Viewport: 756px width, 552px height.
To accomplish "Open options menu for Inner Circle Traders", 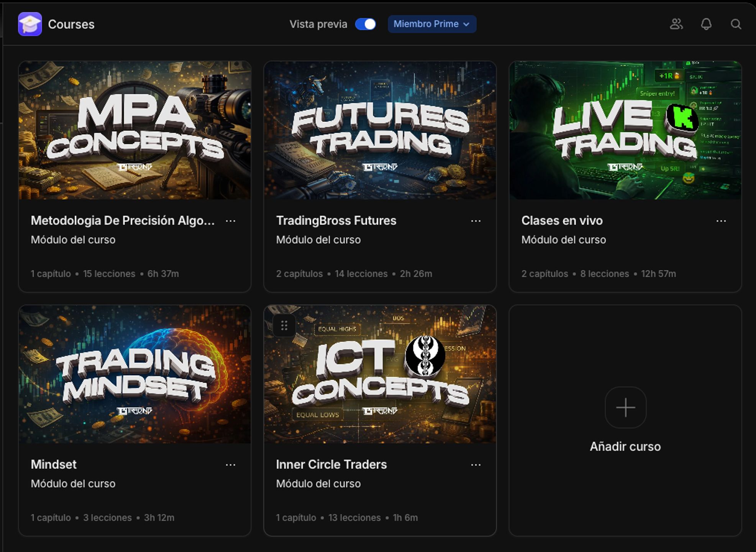I will tap(476, 465).
